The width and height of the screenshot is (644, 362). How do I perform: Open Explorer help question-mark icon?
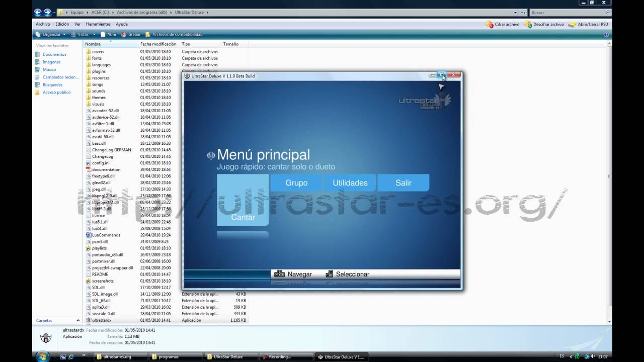(606, 35)
